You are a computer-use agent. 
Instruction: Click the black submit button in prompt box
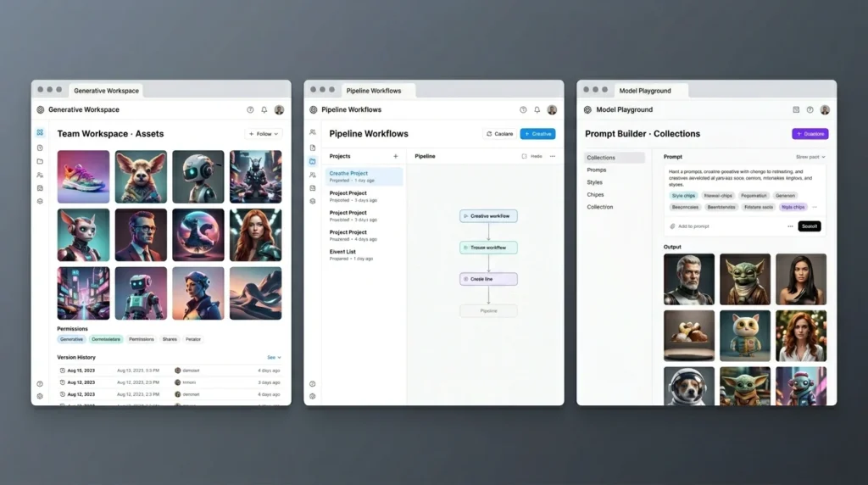click(810, 226)
